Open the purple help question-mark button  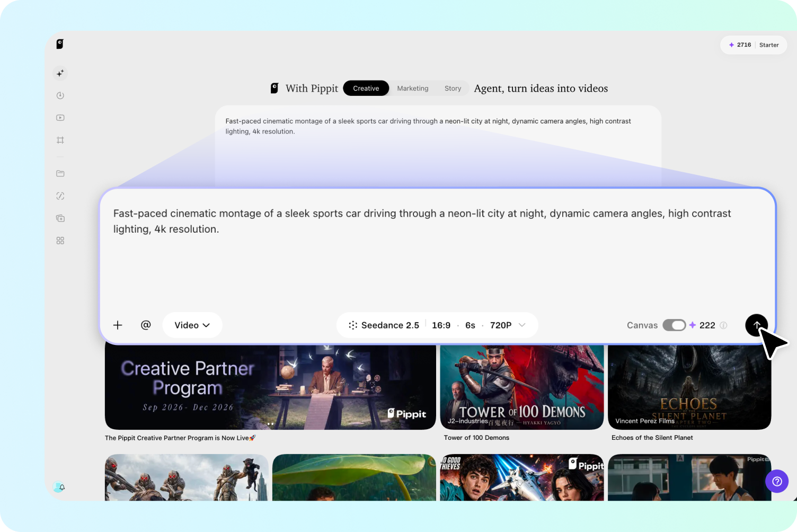point(777,481)
